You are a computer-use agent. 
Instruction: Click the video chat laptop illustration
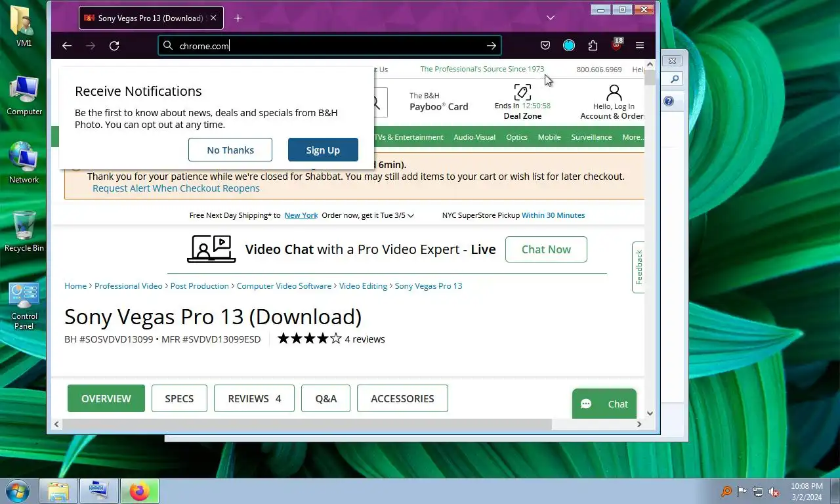(x=211, y=249)
